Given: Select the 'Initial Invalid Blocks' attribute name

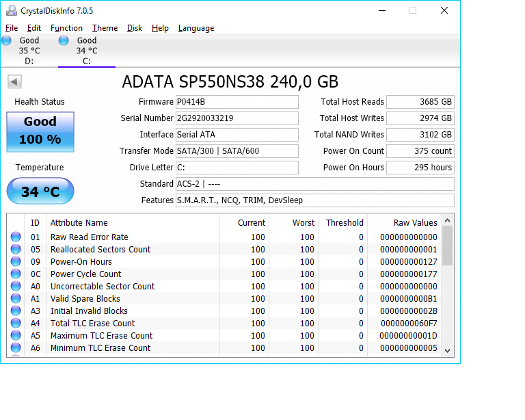Looking at the screenshot, I should tap(89, 311).
